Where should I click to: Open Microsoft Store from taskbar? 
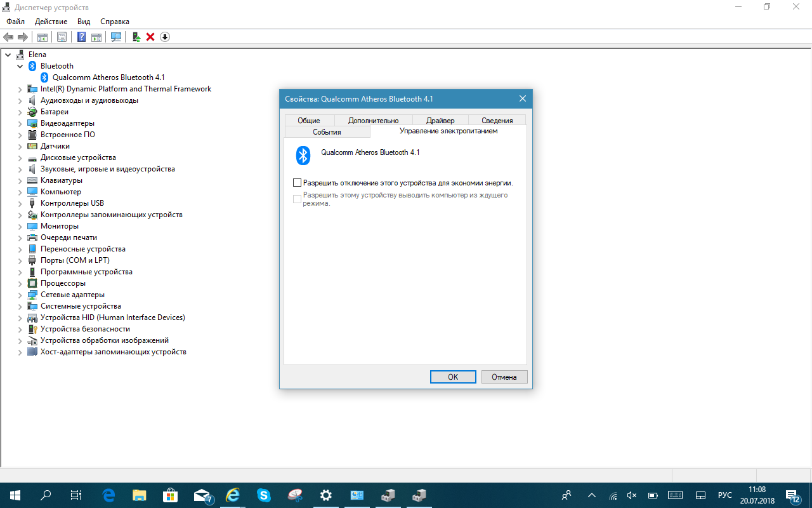coord(171,495)
